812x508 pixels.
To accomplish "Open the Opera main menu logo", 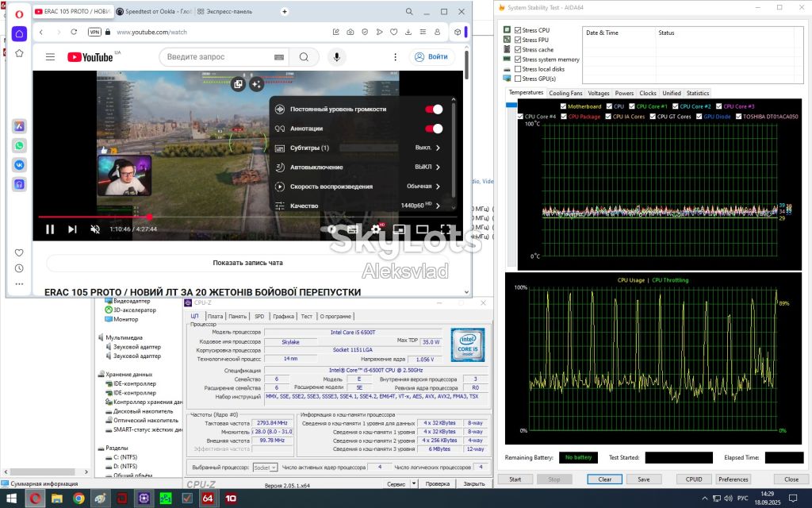I will 19,14.
